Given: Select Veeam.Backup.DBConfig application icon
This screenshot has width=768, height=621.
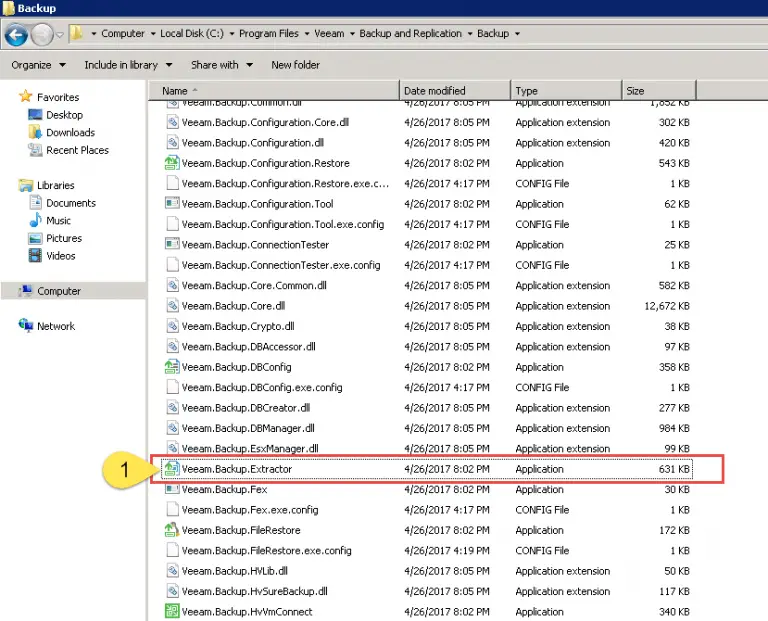Looking at the screenshot, I should [172, 366].
